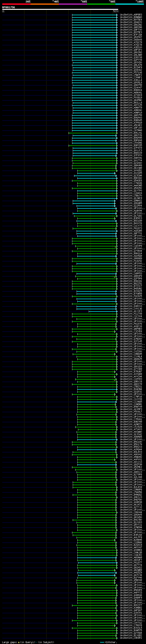Image resolution: width=146 pixels, height=644 pixels.
Task: Select the UniRef100_C5WYF2 label
Action: coord(131,75)
